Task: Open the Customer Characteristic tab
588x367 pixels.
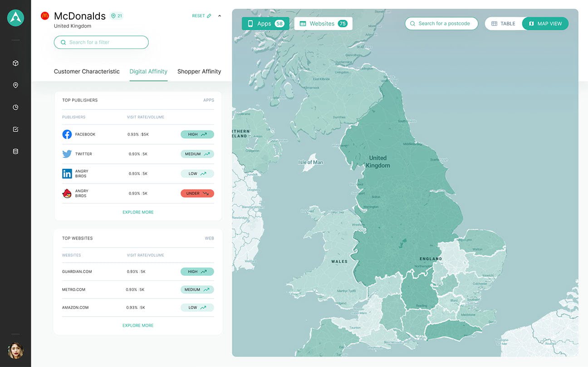Action: (87, 71)
